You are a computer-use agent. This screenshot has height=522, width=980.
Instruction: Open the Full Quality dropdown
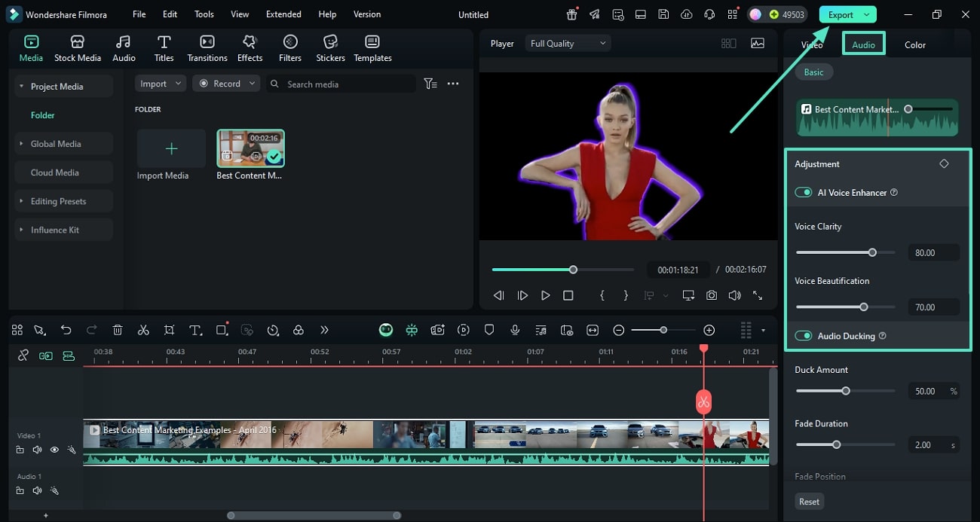[x=567, y=44]
